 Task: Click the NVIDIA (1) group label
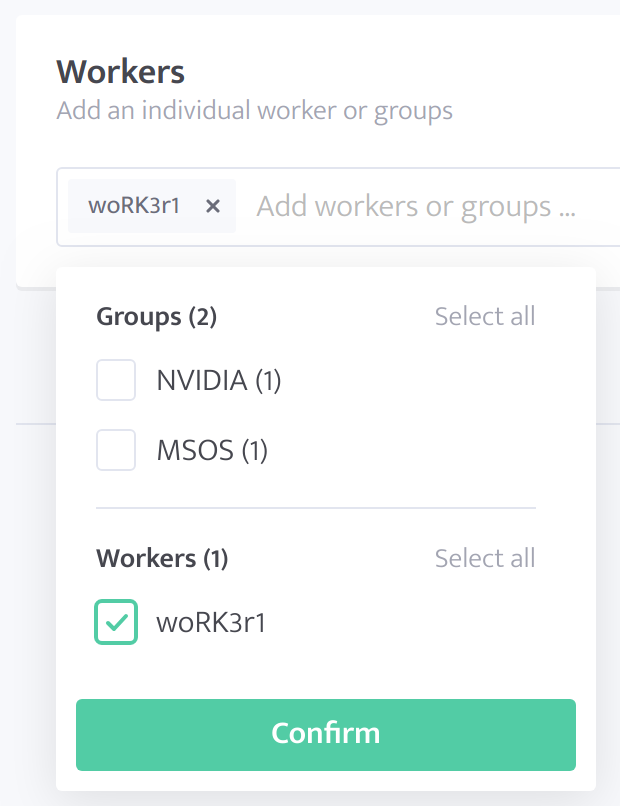pyautogui.click(x=219, y=381)
